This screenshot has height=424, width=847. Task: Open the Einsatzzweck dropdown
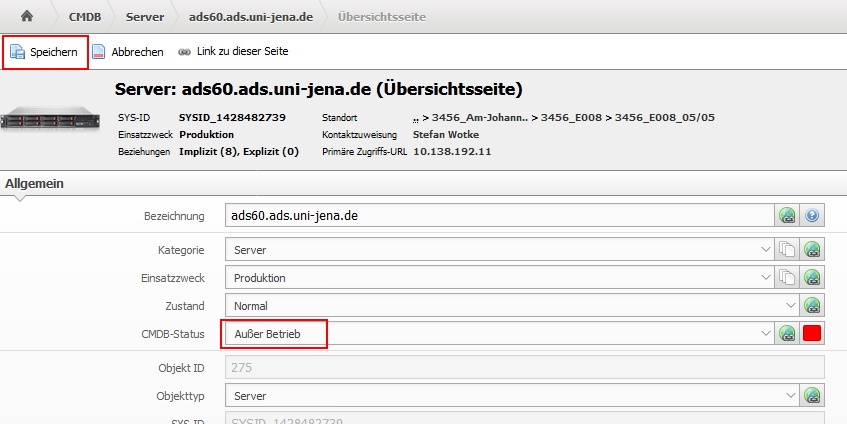[x=500, y=278]
